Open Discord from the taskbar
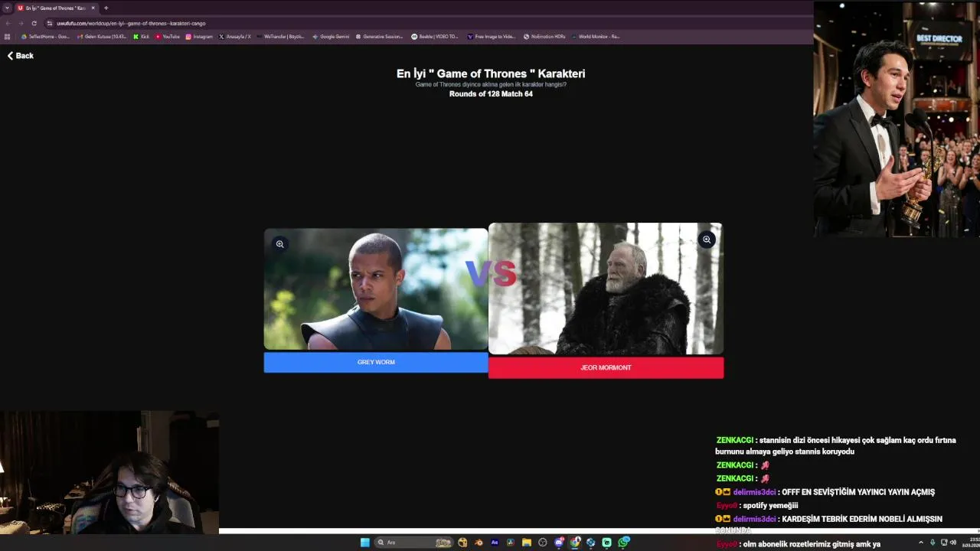Image resolution: width=980 pixels, height=551 pixels. click(x=559, y=543)
